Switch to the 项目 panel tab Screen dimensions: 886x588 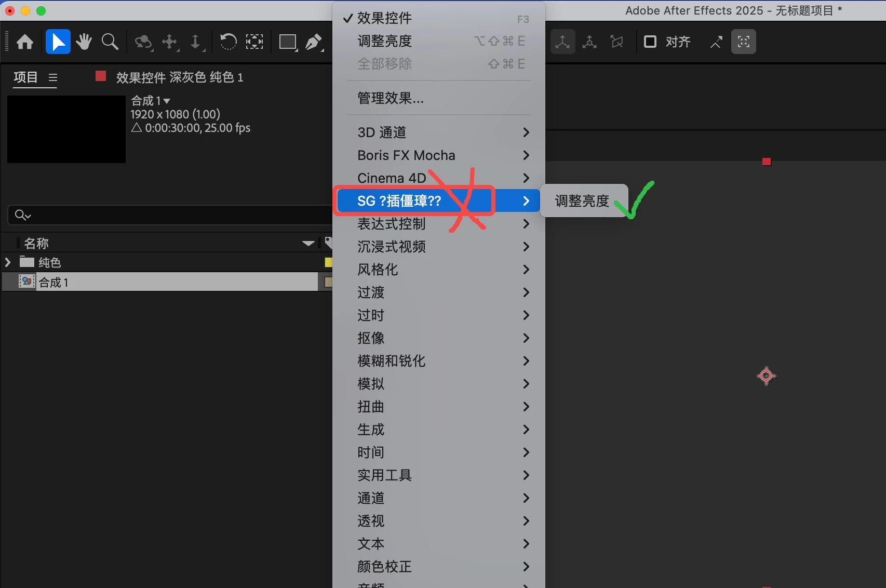25,77
